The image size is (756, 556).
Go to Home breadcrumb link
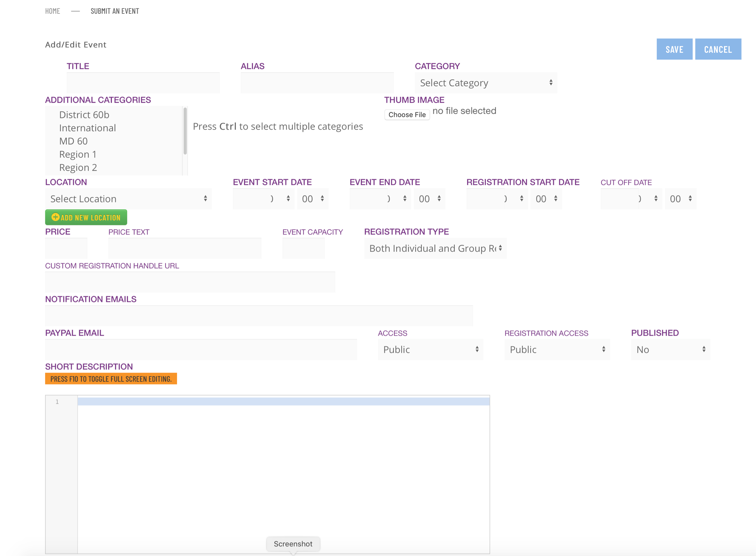tap(53, 11)
